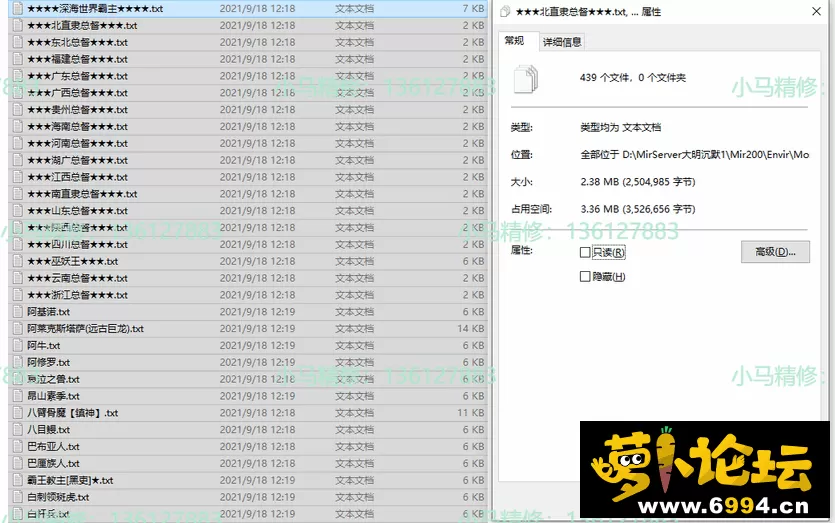Click the 439 个文件，0 个文件夹 summary

[633, 78]
